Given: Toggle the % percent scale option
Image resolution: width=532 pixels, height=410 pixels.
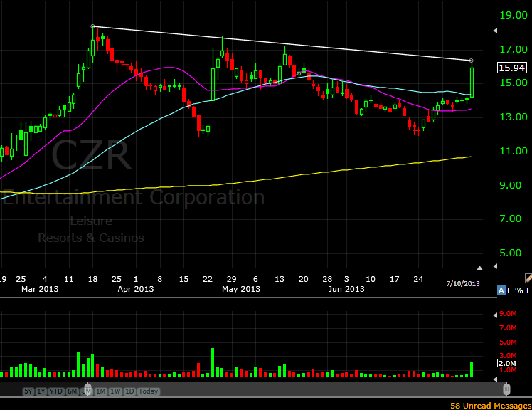Looking at the screenshot, I should 518,290.
